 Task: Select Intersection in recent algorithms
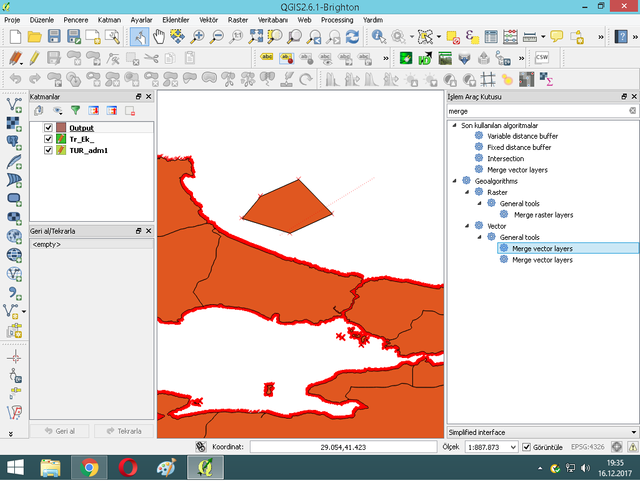pos(505,158)
